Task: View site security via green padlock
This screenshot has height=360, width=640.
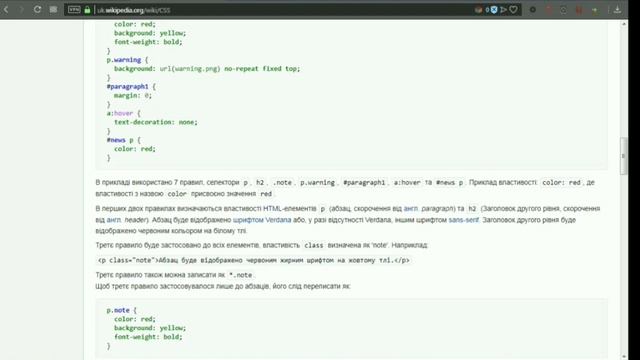Action: pos(87,10)
